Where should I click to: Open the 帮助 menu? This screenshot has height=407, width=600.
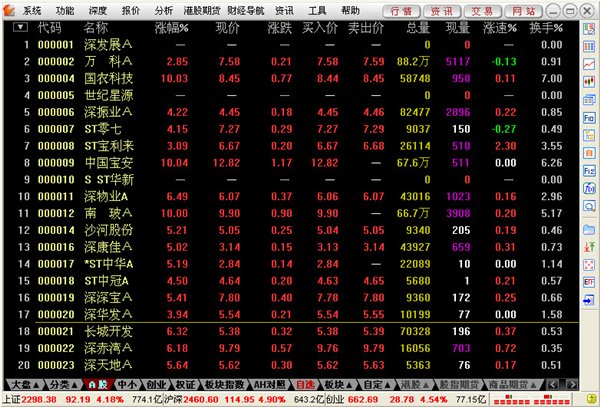pyautogui.click(x=351, y=11)
